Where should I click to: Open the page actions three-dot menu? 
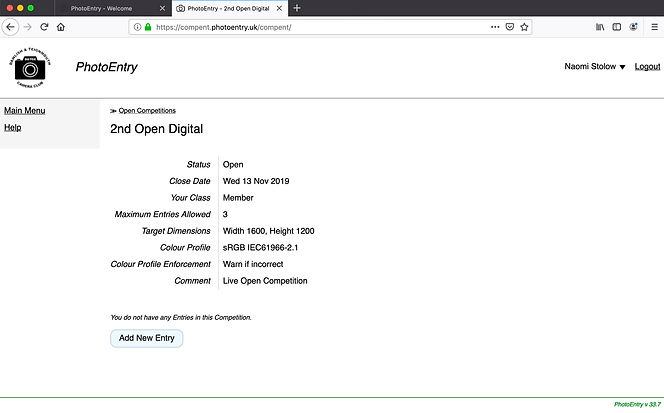click(495, 27)
